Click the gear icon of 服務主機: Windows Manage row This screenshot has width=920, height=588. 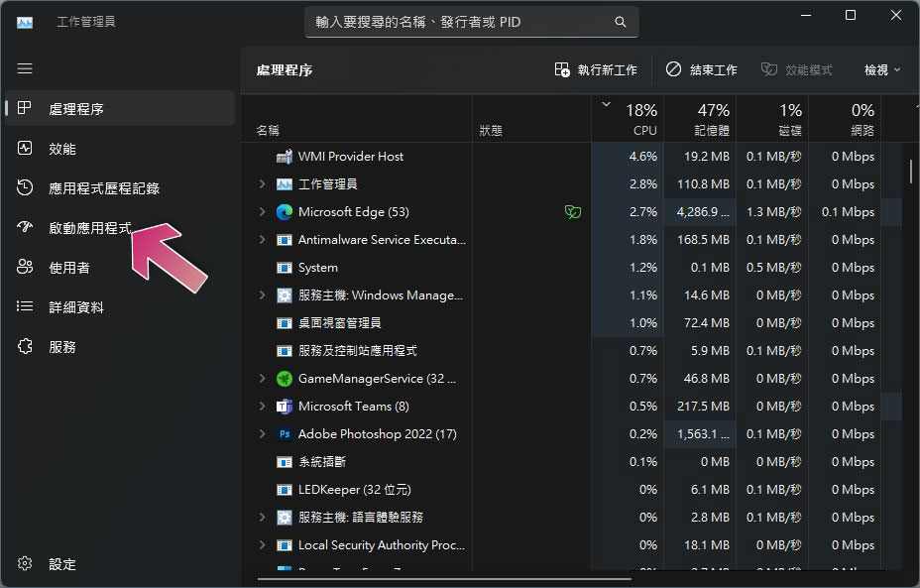pos(284,295)
